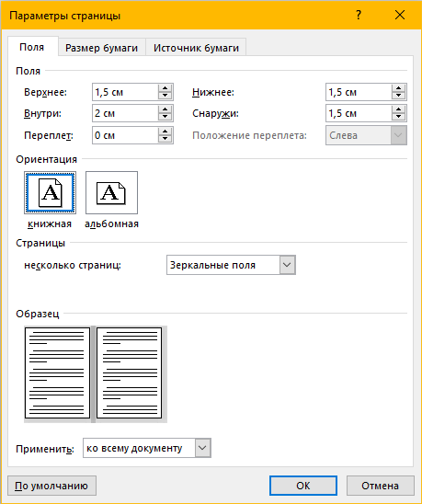Increase the Верхнее margin with up arrow
Image resolution: width=422 pixels, height=504 pixels.
[165, 88]
